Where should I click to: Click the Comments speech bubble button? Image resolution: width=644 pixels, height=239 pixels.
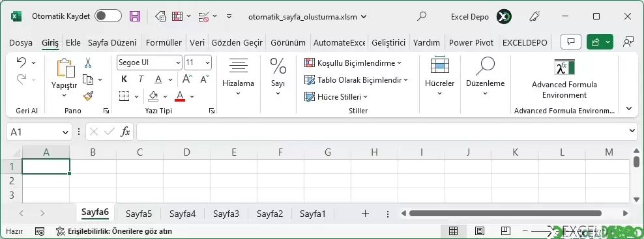click(571, 42)
